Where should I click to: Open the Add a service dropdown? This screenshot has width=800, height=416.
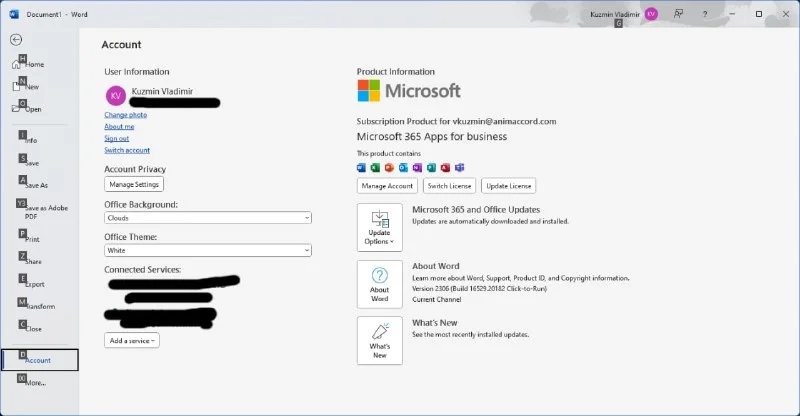[131, 340]
